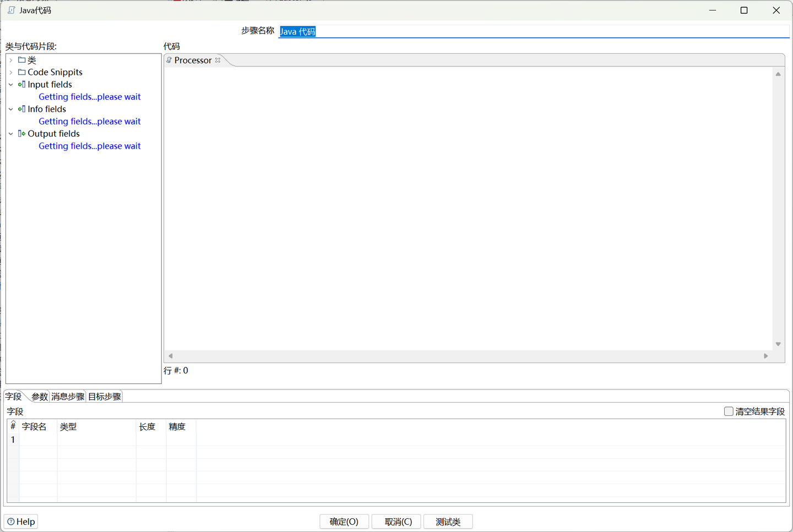Click the Info fields icon in the tree
The image size is (793, 532).
click(x=21, y=108)
